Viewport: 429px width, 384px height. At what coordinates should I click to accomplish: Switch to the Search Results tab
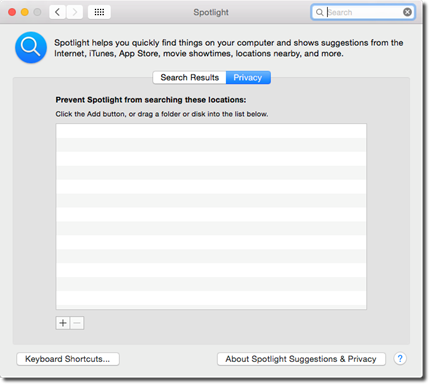pyautogui.click(x=189, y=78)
